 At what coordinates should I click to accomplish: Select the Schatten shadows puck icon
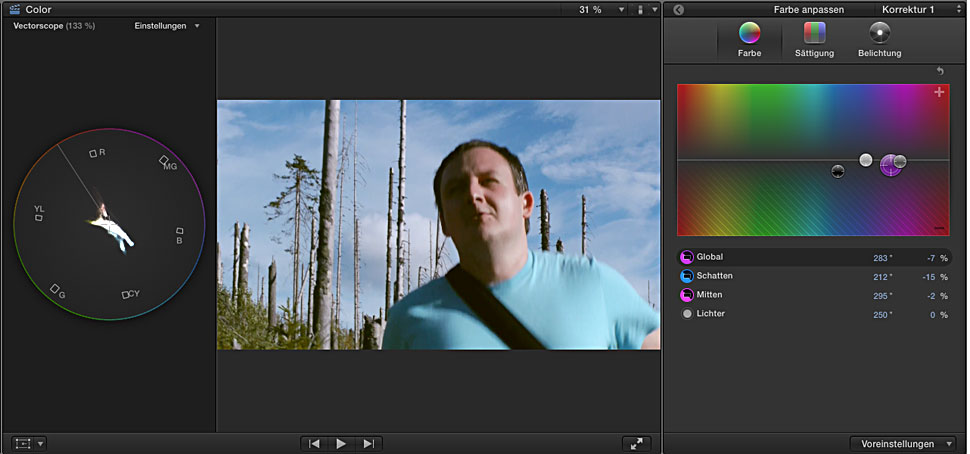pyautogui.click(x=686, y=276)
